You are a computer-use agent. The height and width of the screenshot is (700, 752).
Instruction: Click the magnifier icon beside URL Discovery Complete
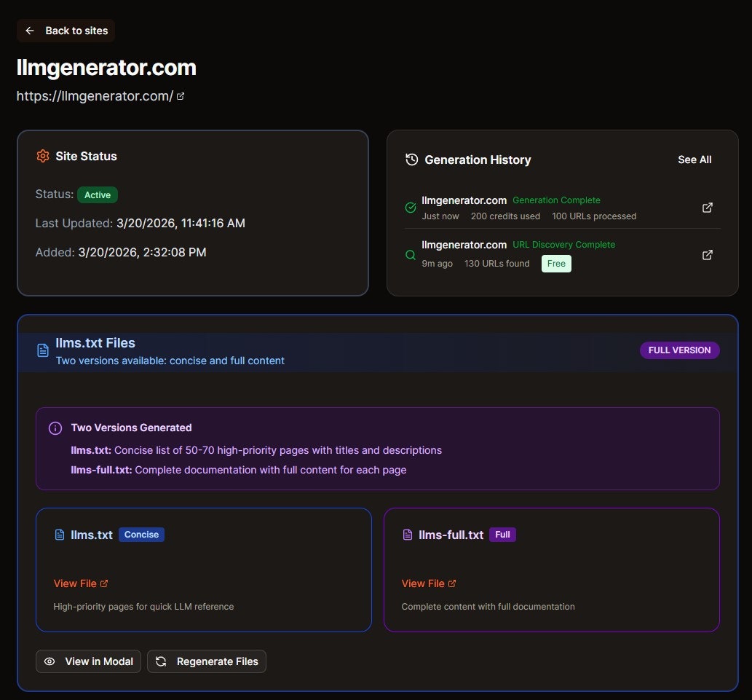(x=409, y=255)
